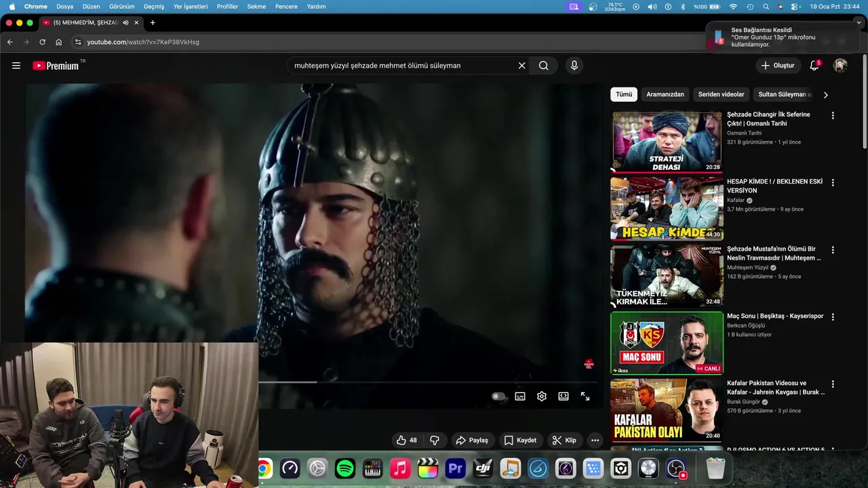
Task: Toggle autoplay switch in player
Action: [x=498, y=396]
